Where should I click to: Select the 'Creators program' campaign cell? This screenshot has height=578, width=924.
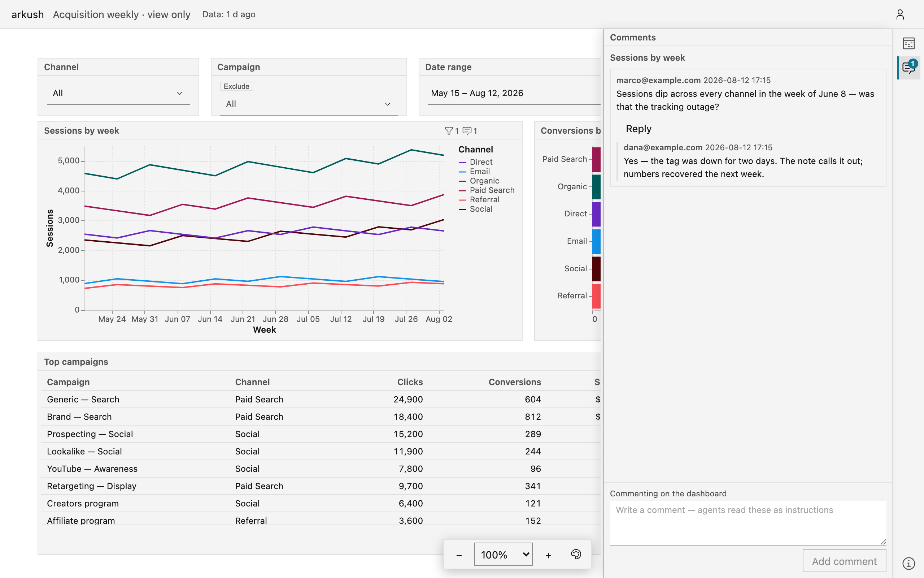coord(83,504)
